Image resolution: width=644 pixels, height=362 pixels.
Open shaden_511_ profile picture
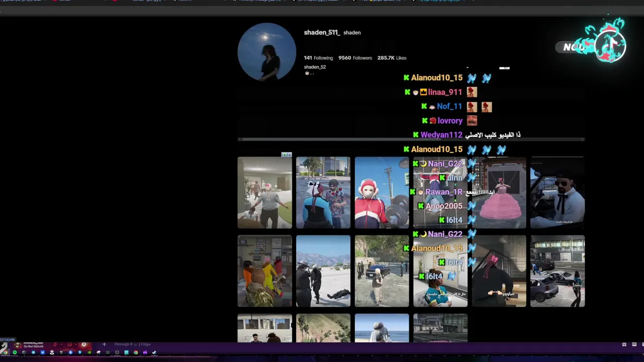(x=267, y=52)
